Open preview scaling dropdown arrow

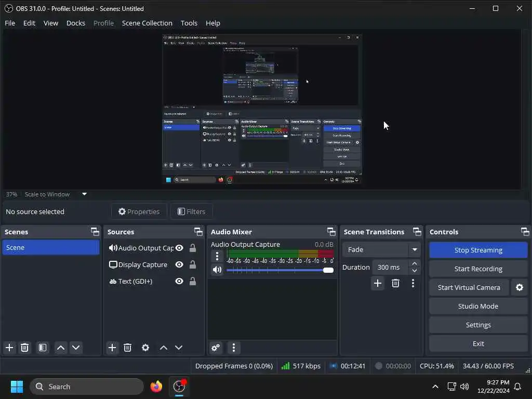[x=85, y=194]
